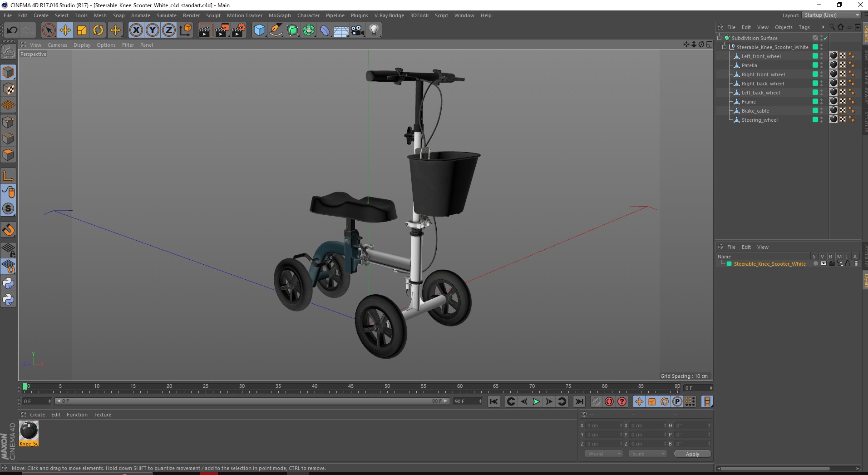868x475 pixels.
Task: Click material tag on Left_back_wheel
Action: 833,92
